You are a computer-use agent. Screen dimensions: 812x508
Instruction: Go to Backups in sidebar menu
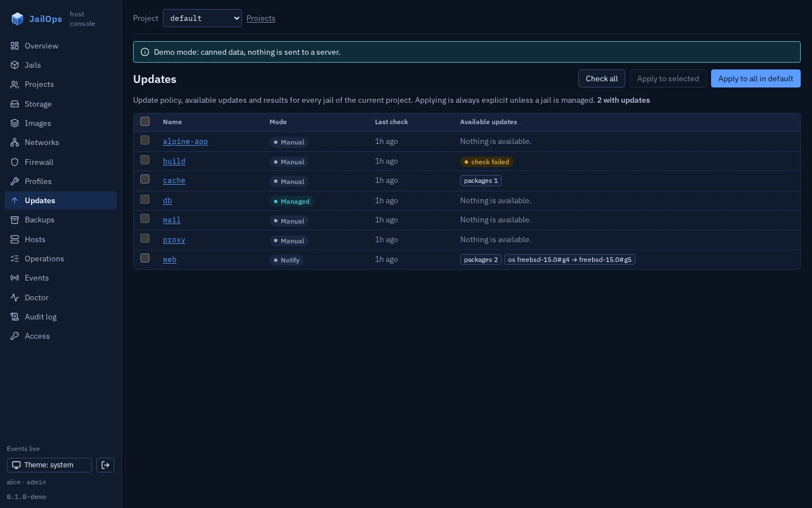coord(60,220)
